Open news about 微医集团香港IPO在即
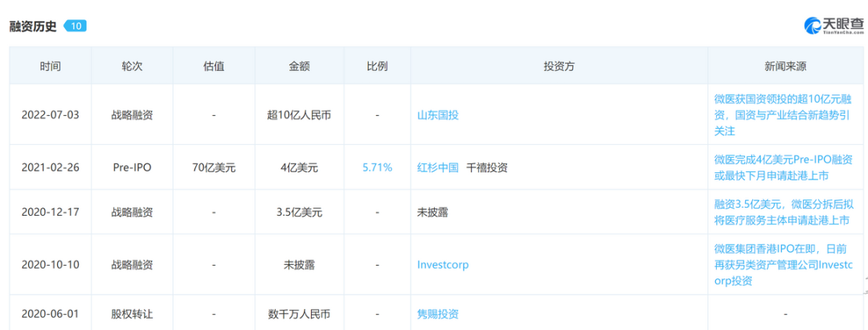868x330 pixels. point(780,264)
